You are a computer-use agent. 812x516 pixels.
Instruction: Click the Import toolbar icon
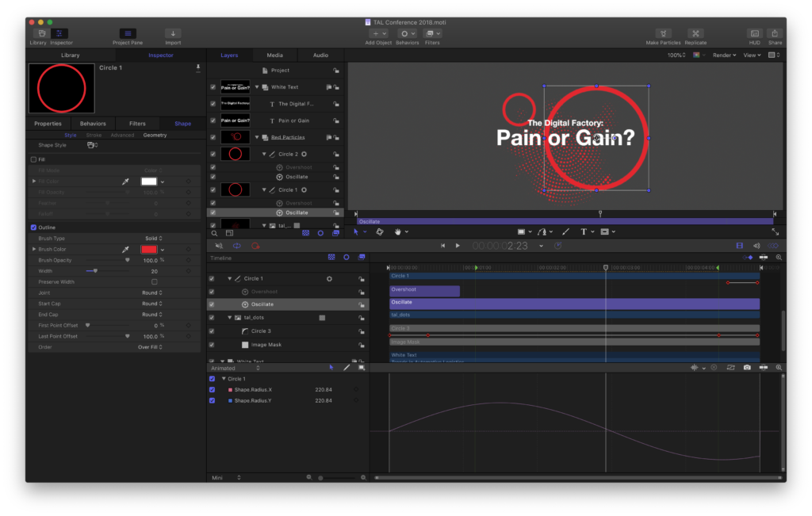(173, 33)
